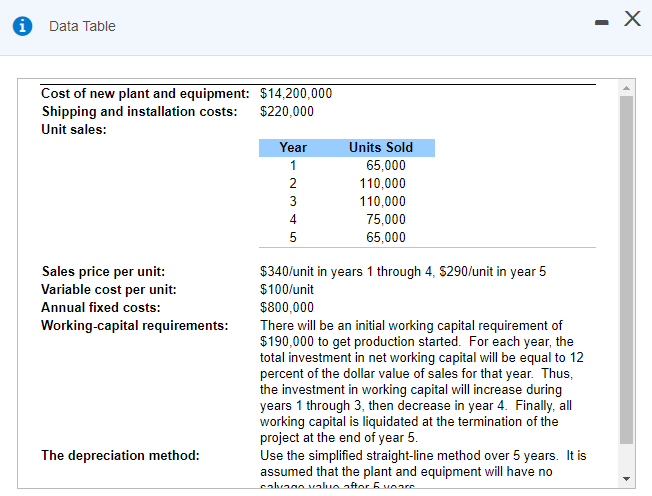This screenshot has height=496, width=652.
Task: Click the Year 3 cell
Action: click(x=293, y=201)
